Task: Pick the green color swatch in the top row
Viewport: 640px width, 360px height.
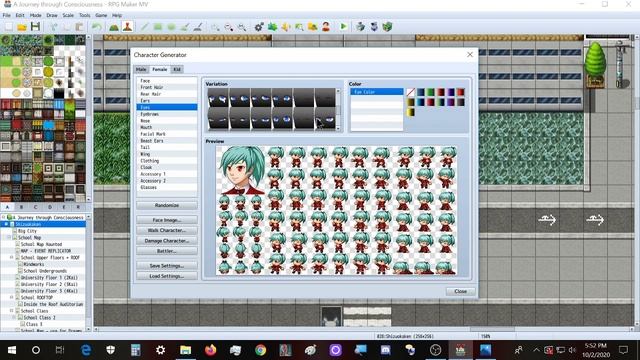Action: [431, 92]
